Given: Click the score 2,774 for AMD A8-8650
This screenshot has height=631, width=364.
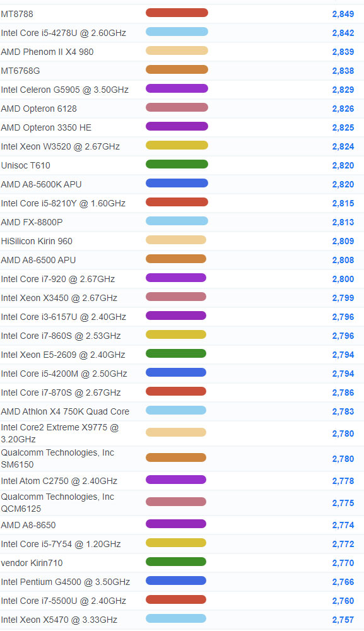Looking at the screenshot, I should (x=343, y=525).
